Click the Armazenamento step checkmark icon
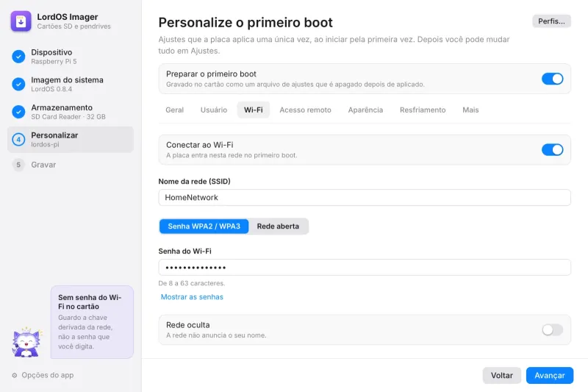This screenshot has height=392, width=588. [18, 112]
